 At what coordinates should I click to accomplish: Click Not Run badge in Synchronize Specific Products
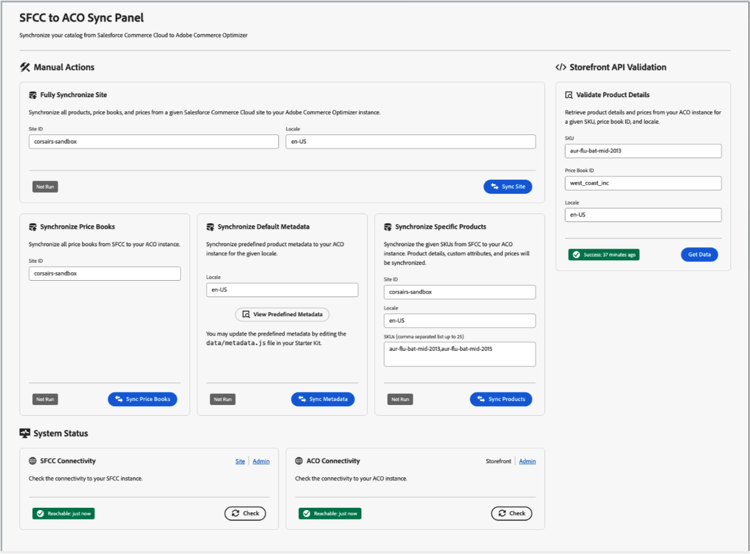point(400,399)
